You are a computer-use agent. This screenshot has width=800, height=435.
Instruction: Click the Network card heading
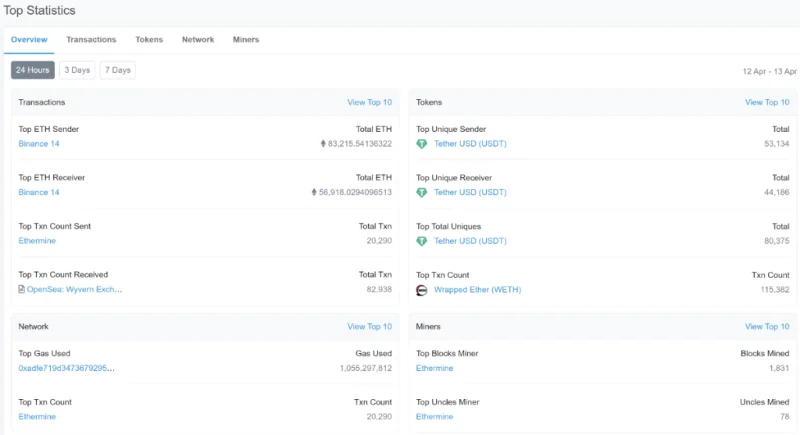(x=34, y=326)
